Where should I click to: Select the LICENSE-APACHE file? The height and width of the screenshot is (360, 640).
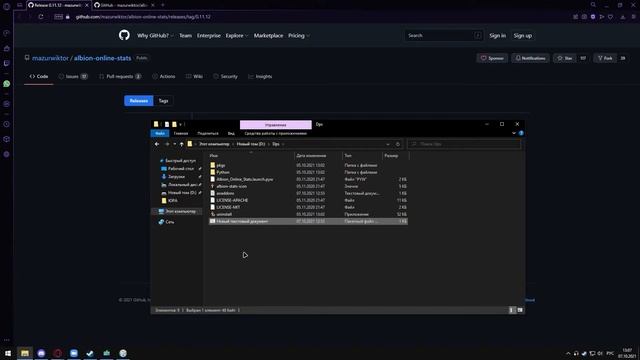(x=232, y=200)
